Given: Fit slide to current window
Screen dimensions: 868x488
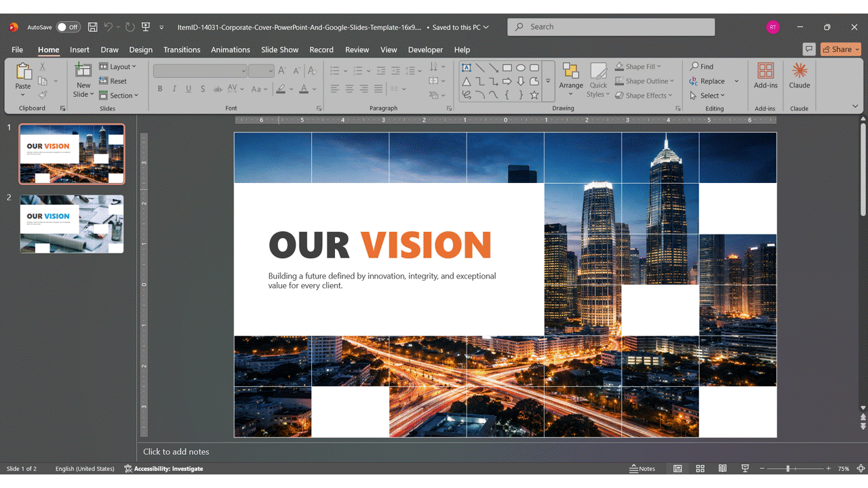Looking at the screenshot, I should pos(861,468).
